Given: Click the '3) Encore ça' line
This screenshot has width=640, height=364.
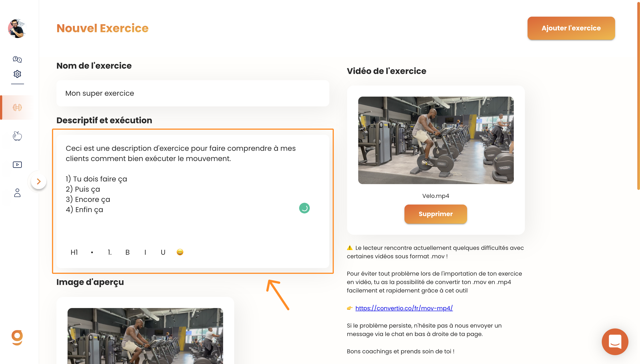Looking at the screenshot, I should [x=88, y=199].
